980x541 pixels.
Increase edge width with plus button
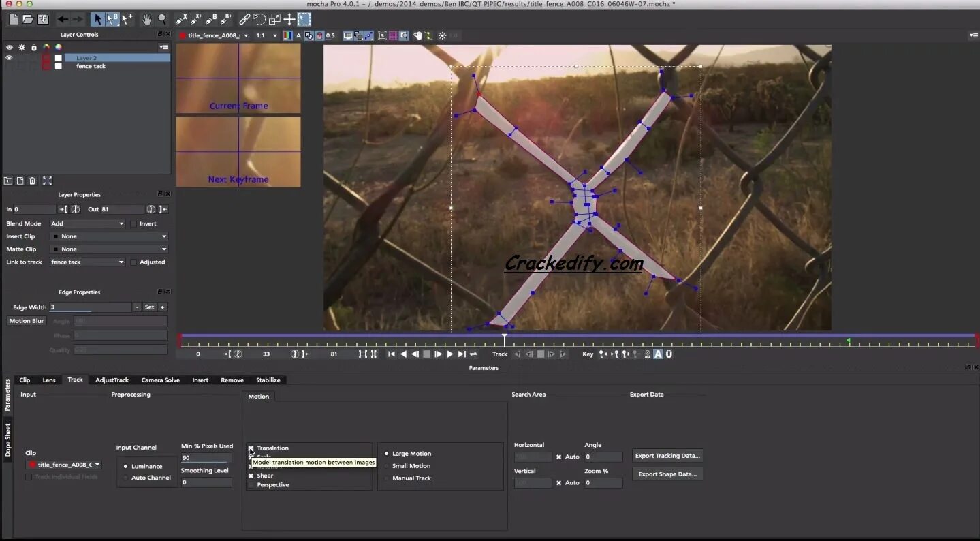tap(162, 307)
